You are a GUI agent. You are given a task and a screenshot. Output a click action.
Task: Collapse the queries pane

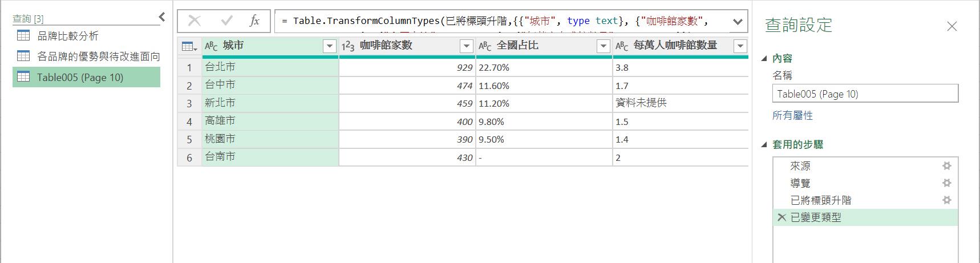161,17
